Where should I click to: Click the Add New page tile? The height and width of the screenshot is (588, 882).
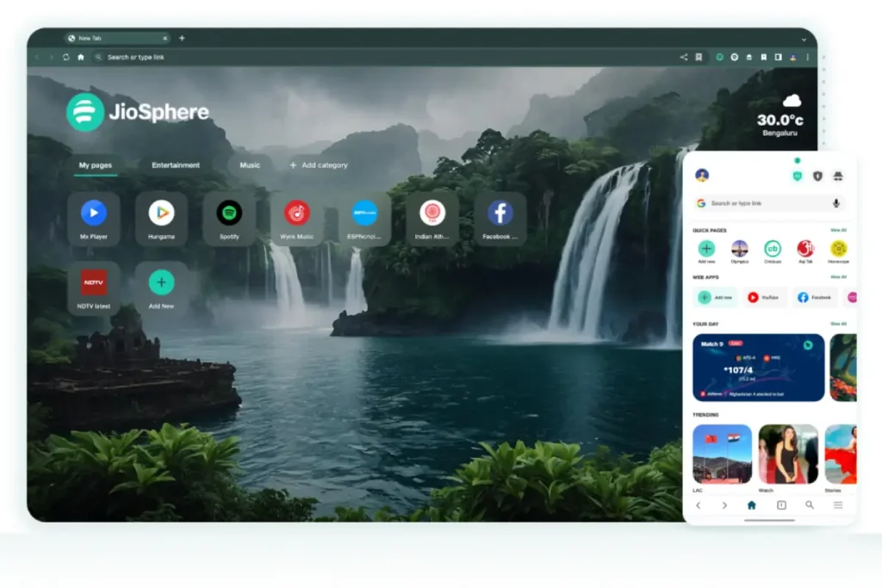pos(161,288)
